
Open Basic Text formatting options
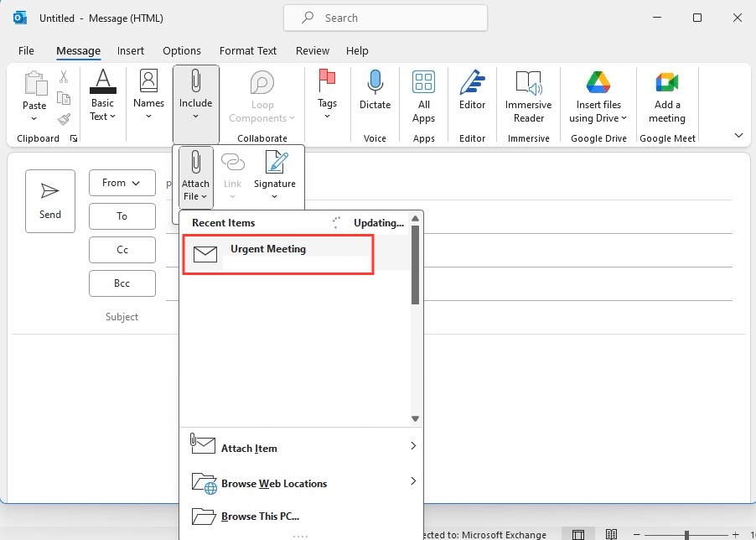103,96
